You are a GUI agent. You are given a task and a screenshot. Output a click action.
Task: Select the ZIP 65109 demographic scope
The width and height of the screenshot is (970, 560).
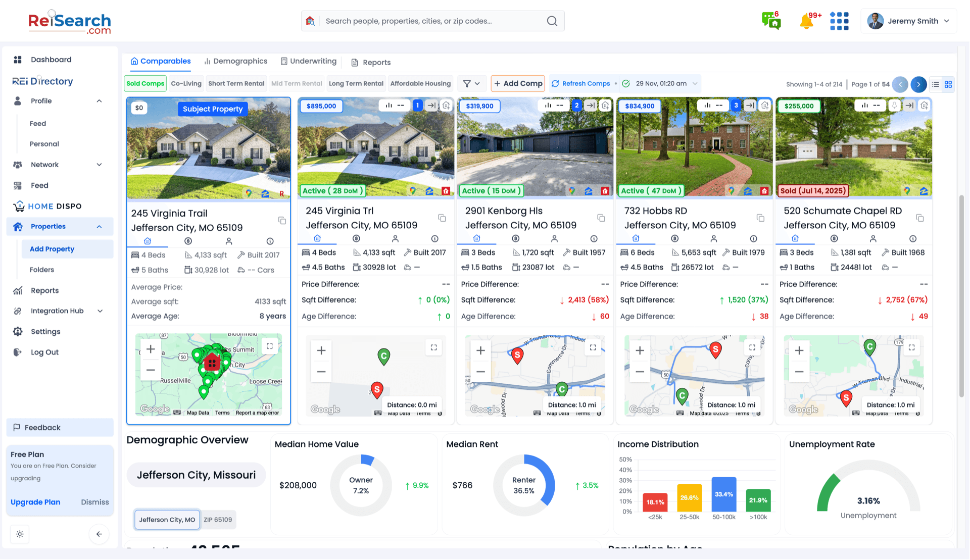218,520
